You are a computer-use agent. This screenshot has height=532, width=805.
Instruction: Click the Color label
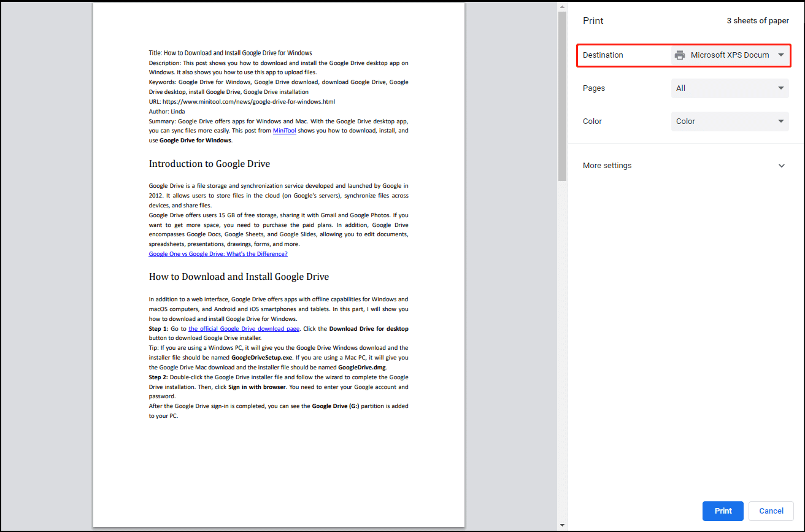tap(593, 121)
